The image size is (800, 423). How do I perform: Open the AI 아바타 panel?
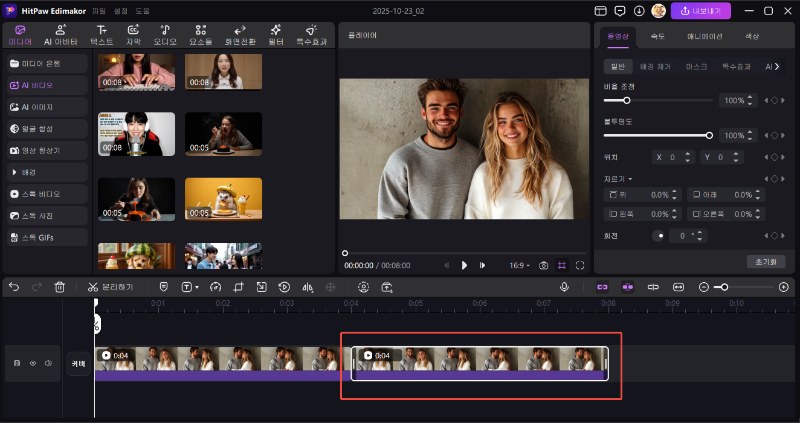click(x=60, y=36)
